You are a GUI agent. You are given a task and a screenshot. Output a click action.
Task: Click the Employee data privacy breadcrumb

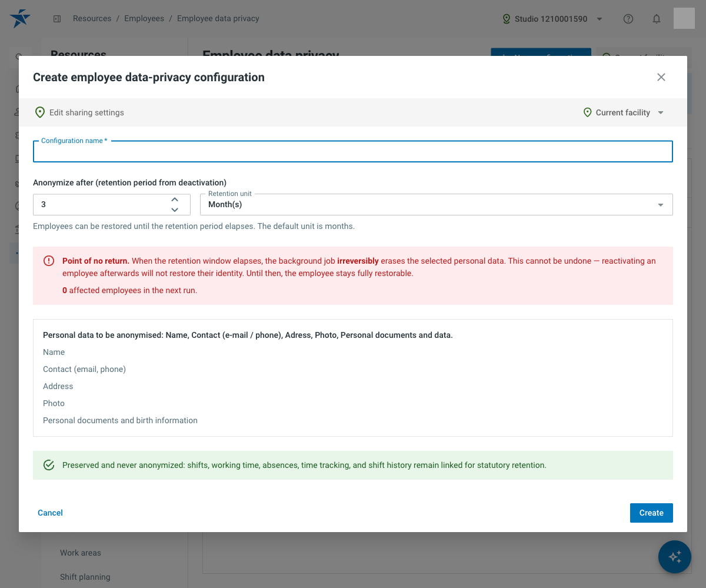[218, 18]
